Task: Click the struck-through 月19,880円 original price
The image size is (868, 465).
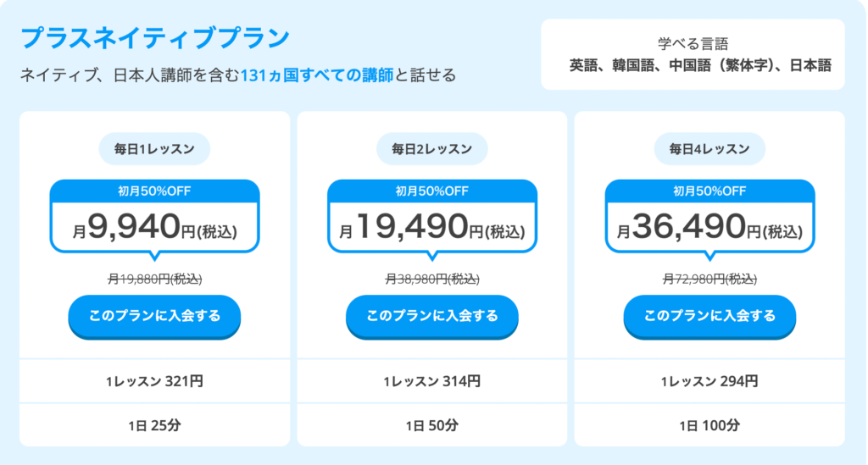Action: point(154,280)
